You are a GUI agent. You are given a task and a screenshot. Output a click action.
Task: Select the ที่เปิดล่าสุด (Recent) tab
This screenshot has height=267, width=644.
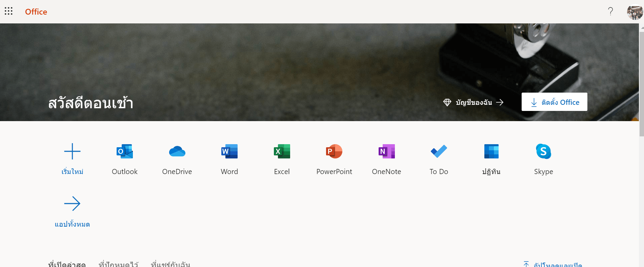click(x=67, y=264)
